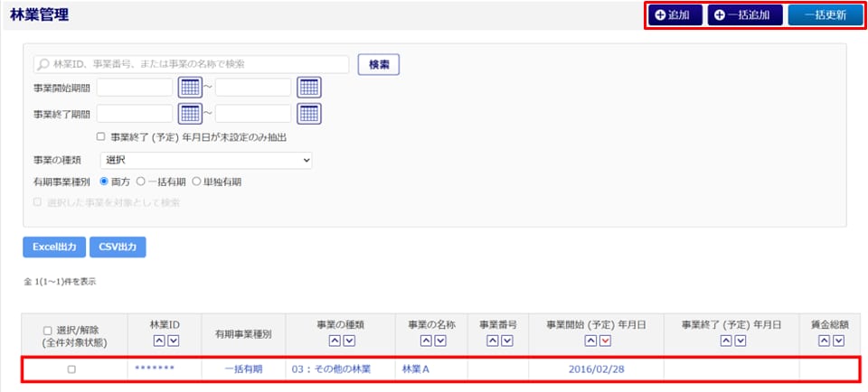The height and width of the screenshot is (392, 868).
Task: Export list with Excel出力
Action: tap(54, 247)
